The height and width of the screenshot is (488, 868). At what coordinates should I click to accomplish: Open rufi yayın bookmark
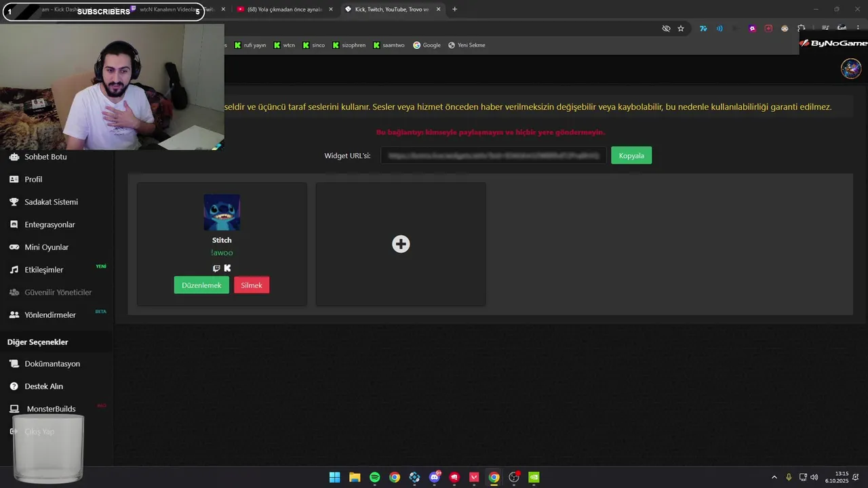pos(250,45)
